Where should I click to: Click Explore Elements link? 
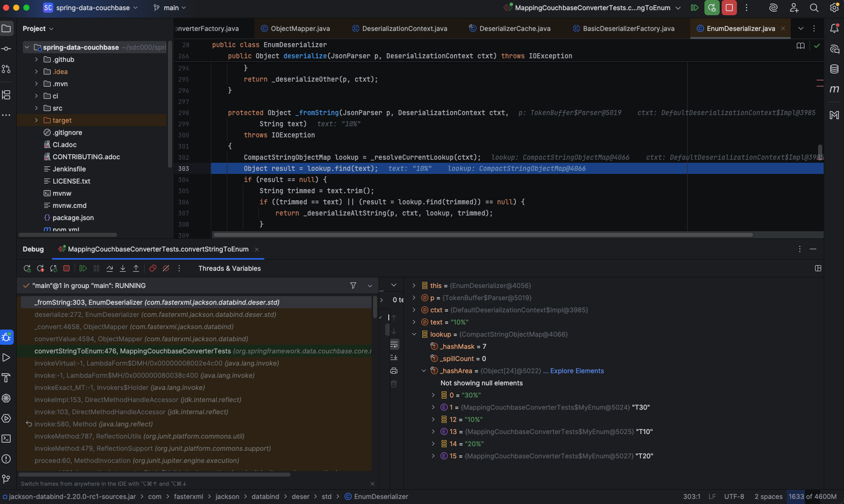(577, 371)
